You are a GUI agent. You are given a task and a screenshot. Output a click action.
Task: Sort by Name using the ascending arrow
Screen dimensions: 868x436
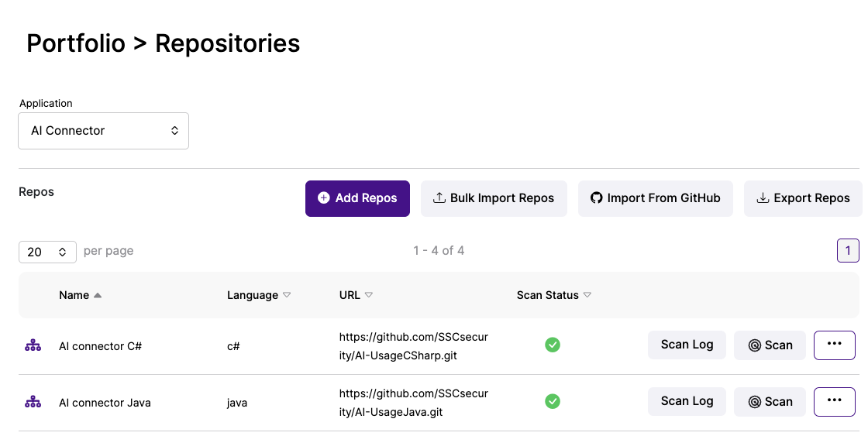(98, 295)
